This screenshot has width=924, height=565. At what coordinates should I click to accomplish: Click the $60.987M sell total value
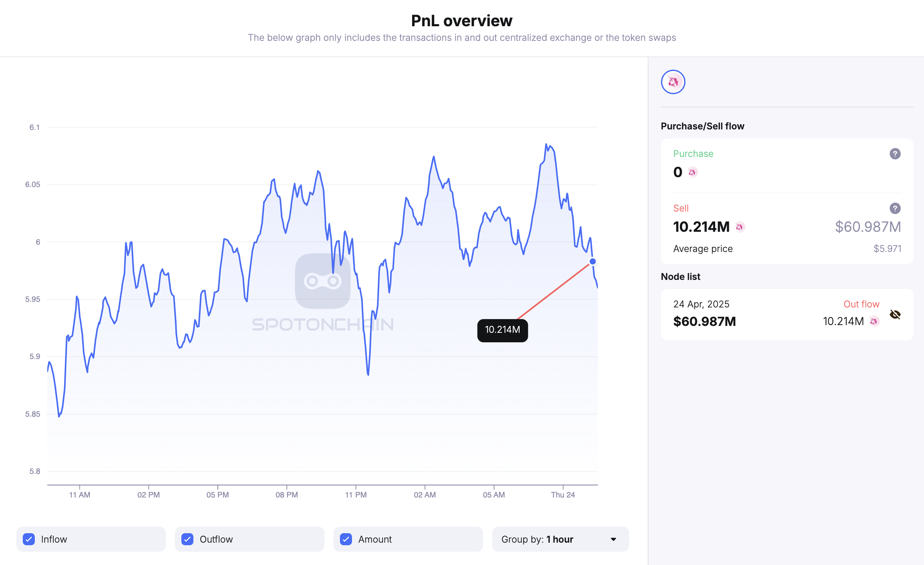tap(868, 227)
